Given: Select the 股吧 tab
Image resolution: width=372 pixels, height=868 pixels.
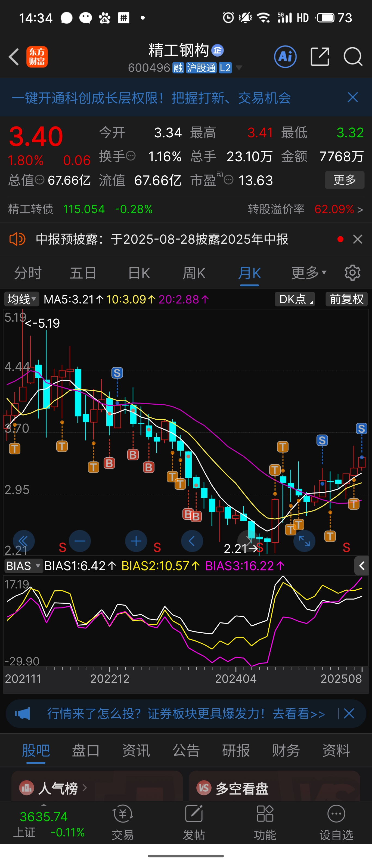Looking at the screenshot, I should pos(36,751).
